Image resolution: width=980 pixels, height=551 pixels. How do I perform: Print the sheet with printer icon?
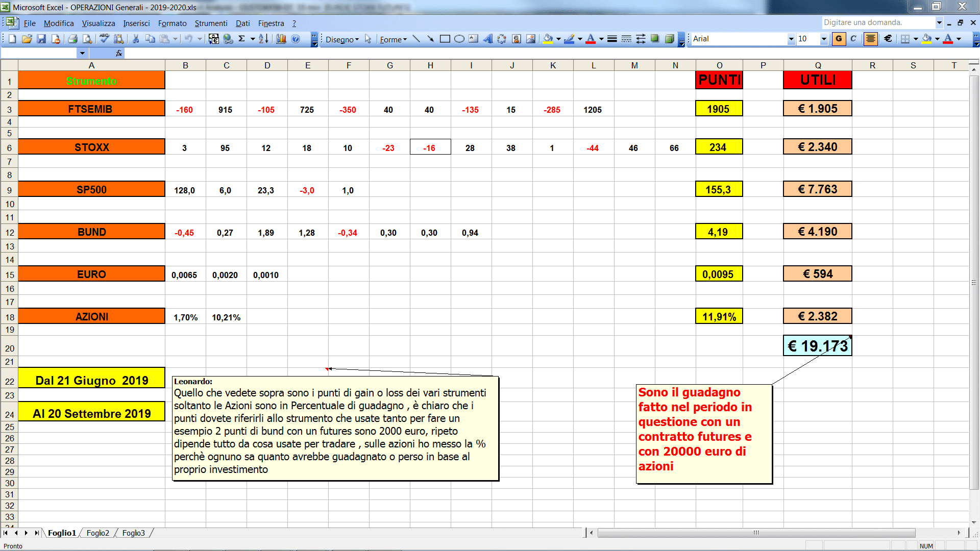[72, 39]
